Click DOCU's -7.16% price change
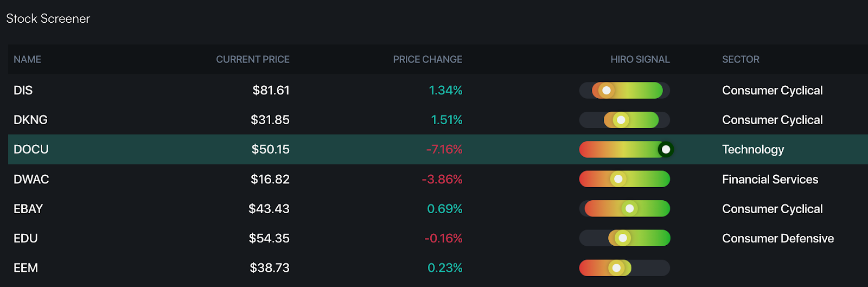 [444, 149]
